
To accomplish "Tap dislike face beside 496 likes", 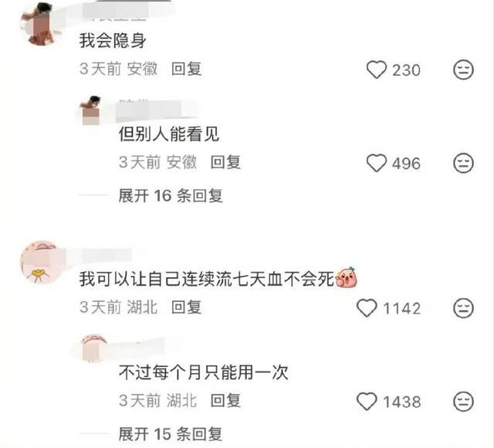I will [463, 163].
